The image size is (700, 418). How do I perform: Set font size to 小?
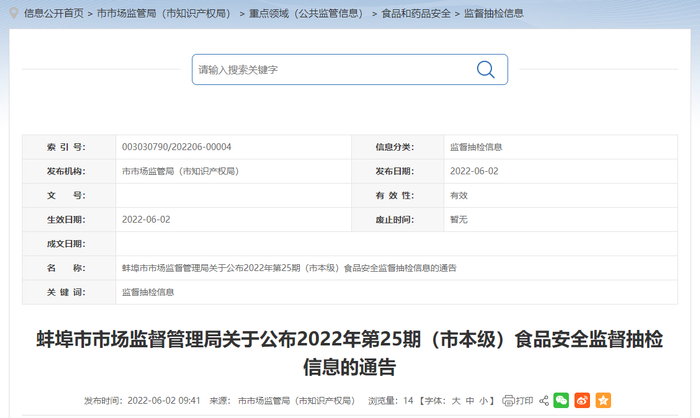tap(483, 401)
